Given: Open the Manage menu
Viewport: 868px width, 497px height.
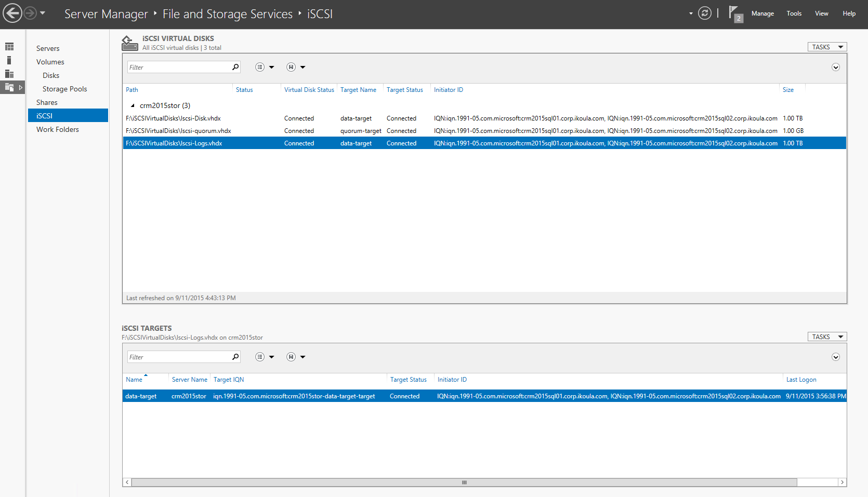Looking at the screenshot, I should pyautogui.click(x=762, y=13).
